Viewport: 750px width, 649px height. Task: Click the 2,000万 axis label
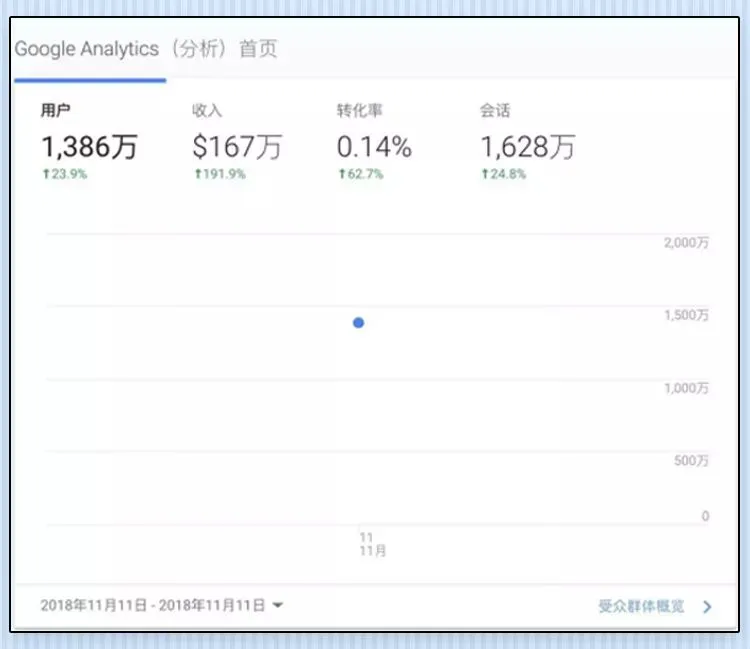686,242
